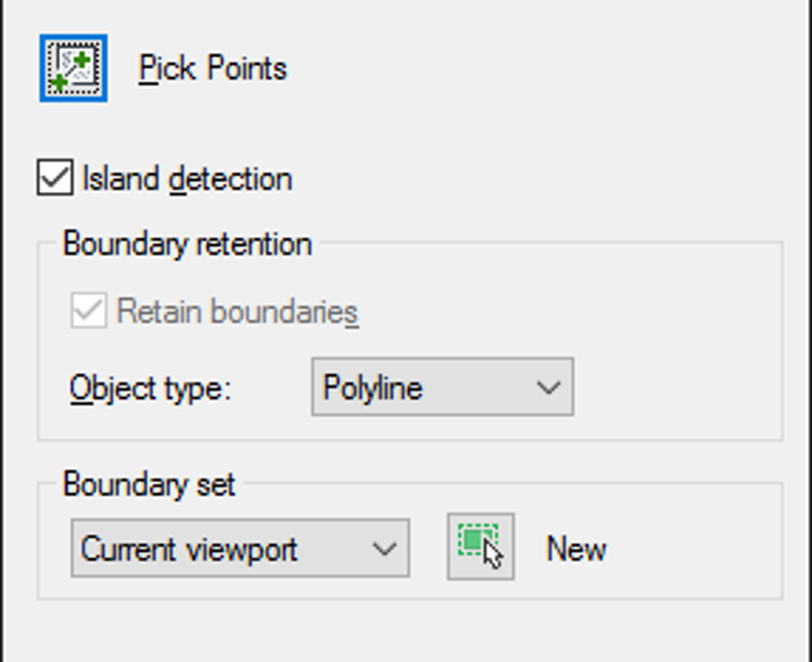Click the Current viewport combo box arrow
Viewport: 812px width, 662px height.
point(388,548)
